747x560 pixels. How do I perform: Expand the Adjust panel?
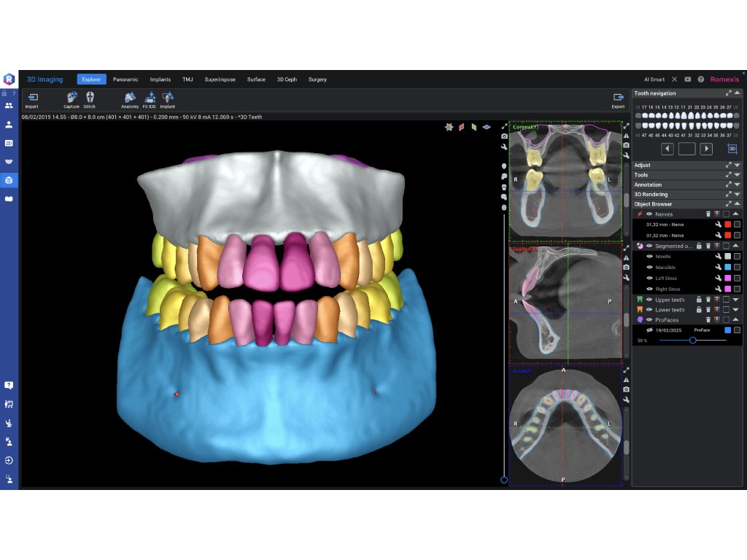pyautogui.click(x=737, y=166)
